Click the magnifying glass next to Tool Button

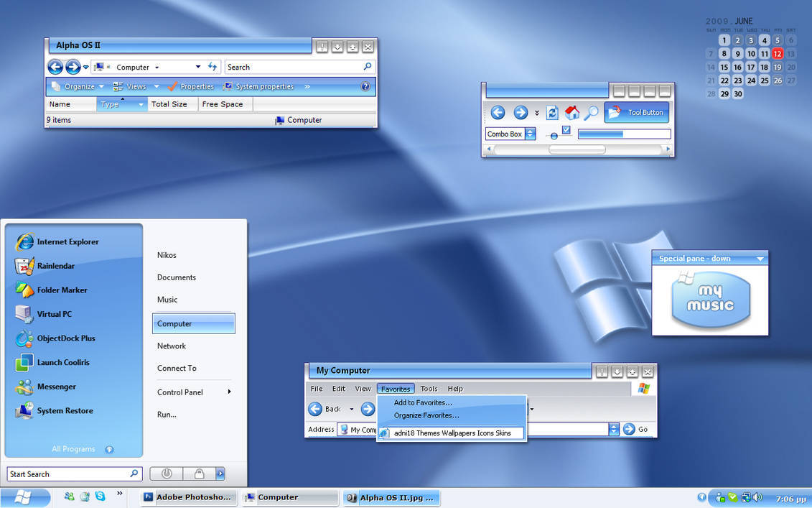point(591,113)
